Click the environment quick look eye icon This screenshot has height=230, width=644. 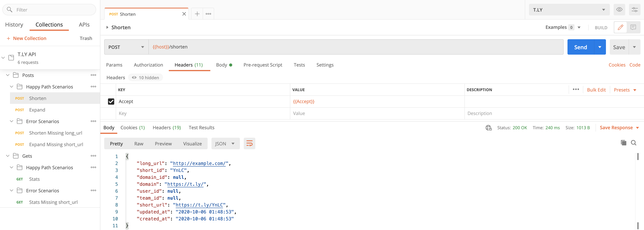point(619,10)
